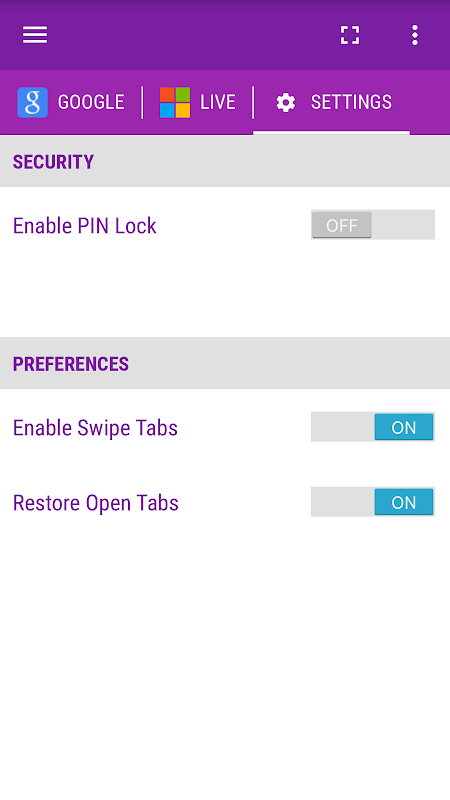Viewport: 450px width, 800px height.
Task: Click the SECURITY section header
Action: (225, 161)
